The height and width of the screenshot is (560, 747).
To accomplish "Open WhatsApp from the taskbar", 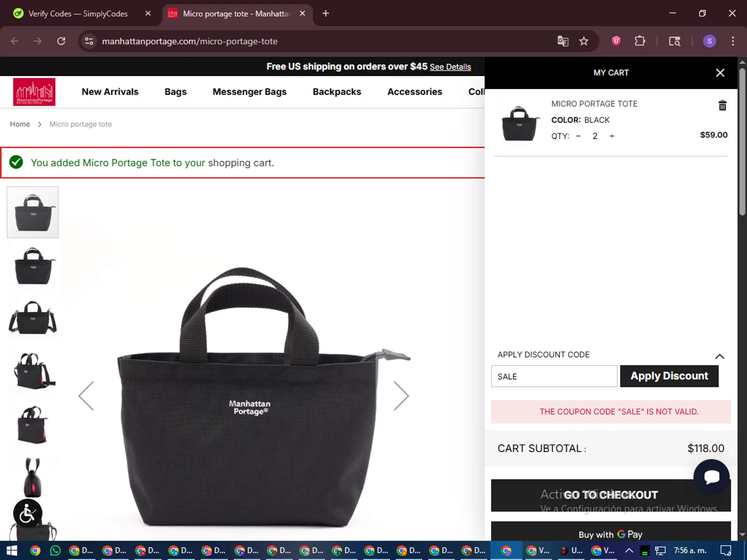I will pos(55,551).
